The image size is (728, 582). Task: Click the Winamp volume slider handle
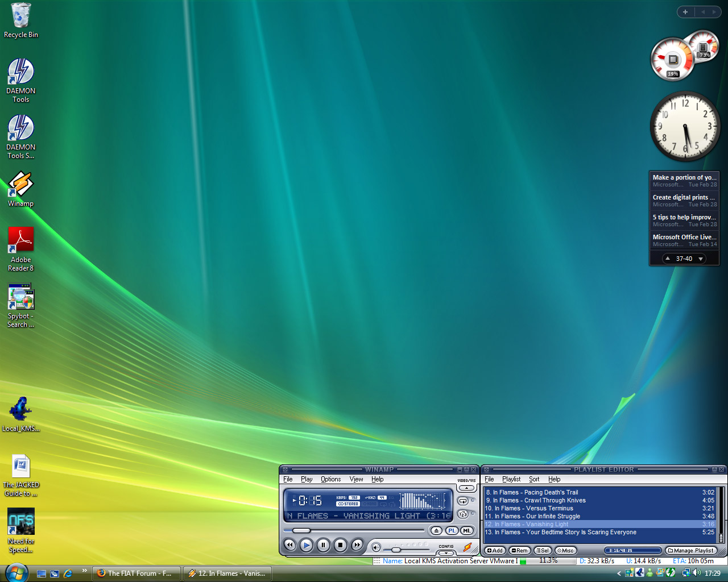tap(396, 550)
